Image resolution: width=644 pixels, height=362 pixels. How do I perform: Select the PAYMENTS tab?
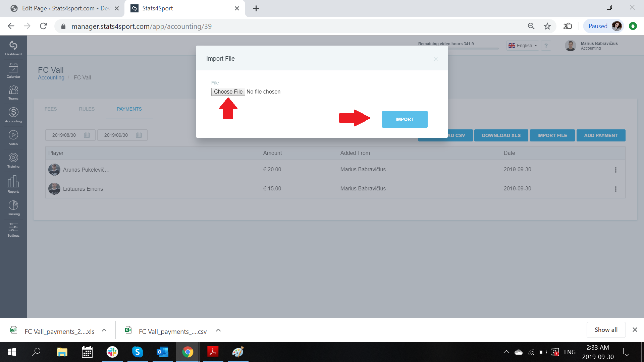(x=129, y=109)
